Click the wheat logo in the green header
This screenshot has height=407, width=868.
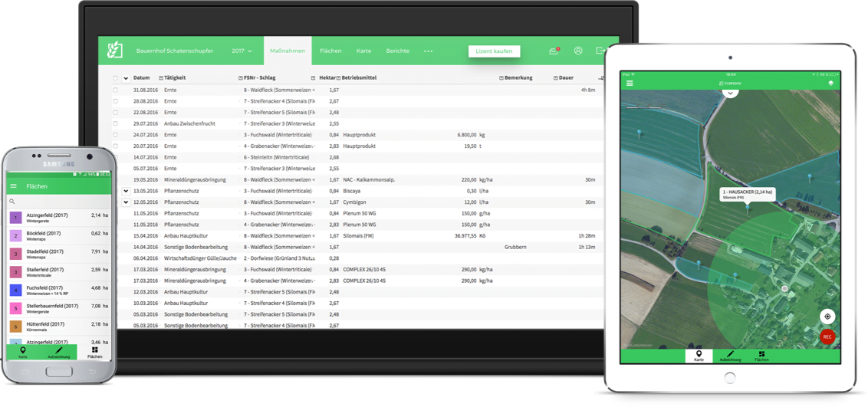click(115, 51)
